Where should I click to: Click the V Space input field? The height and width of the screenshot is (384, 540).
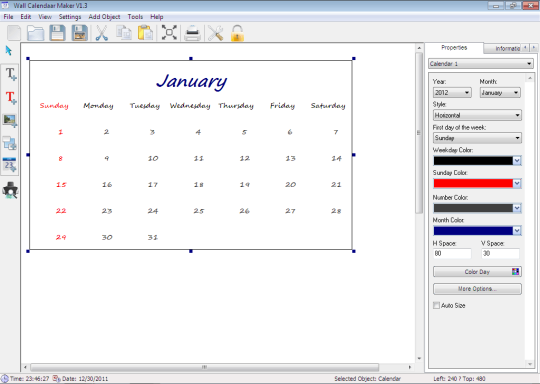coord(500,253)
